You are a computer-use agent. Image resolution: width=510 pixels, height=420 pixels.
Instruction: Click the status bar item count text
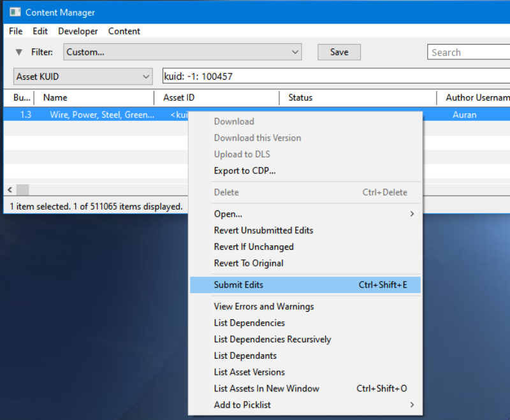(96, 206)
